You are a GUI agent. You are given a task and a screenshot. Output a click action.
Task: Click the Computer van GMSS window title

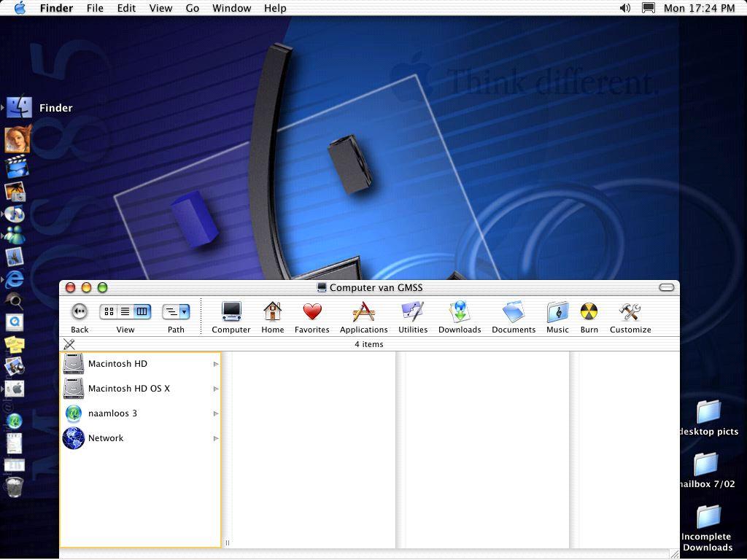pos(376,287)
